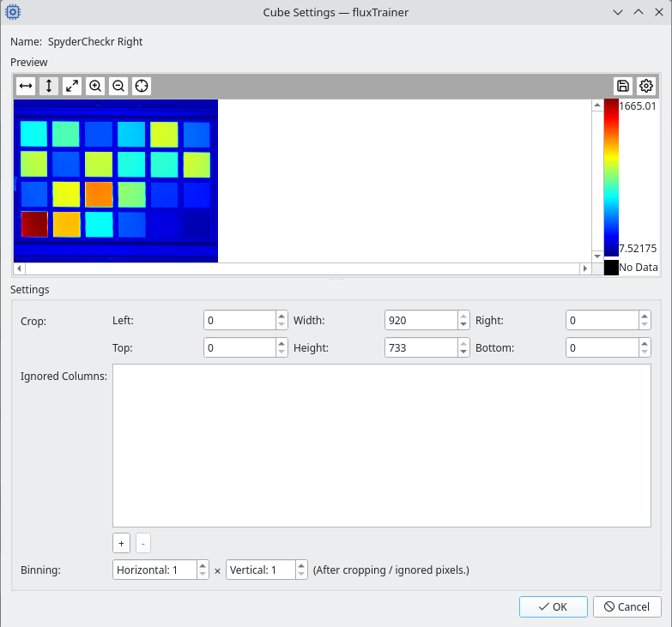Zoom out of the preview image
The width and height of the screenshot is (672, 627).
118,86
